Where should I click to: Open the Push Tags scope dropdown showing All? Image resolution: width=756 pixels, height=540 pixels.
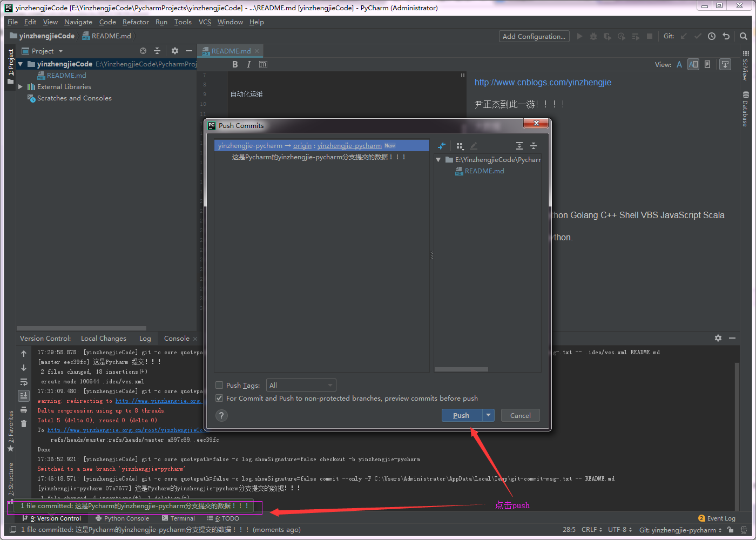point(301,384)
